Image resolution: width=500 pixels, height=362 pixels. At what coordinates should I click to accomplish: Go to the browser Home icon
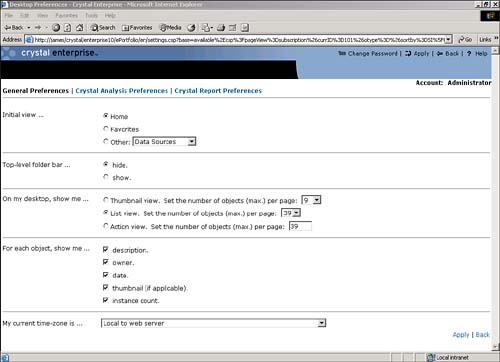coord(79,28)
